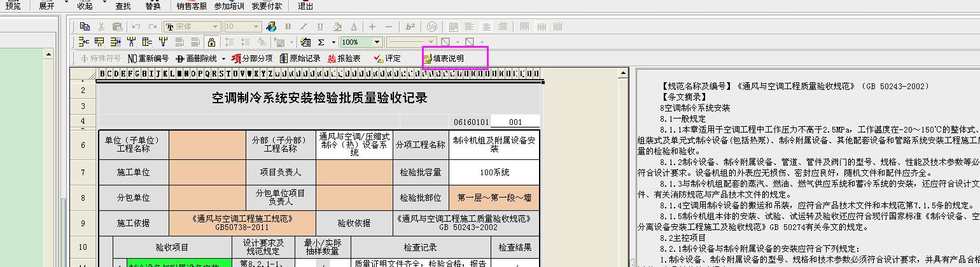Open 分部分项 tool
This screenshot has height=267, width=980.
pos(251,59)
